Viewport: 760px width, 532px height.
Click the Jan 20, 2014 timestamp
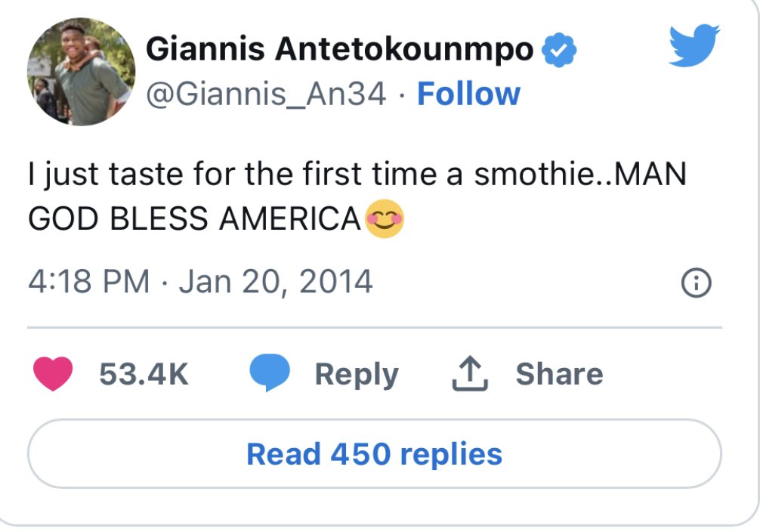[274, 280]
